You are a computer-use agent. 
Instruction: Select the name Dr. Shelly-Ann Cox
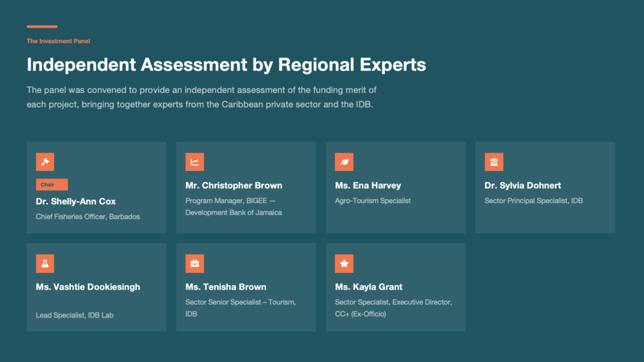75,202
